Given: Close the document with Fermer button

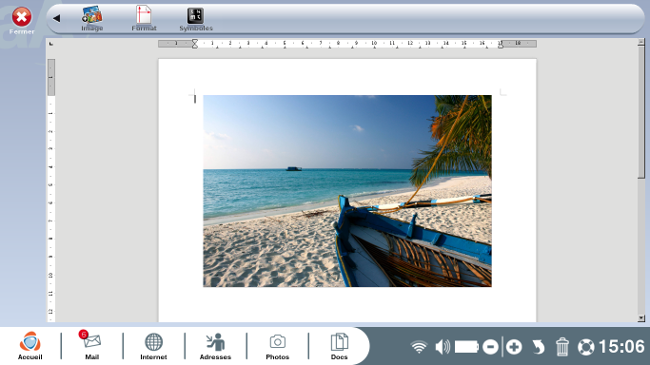Looking at the screenshot, I should click(x=22, y=20).
